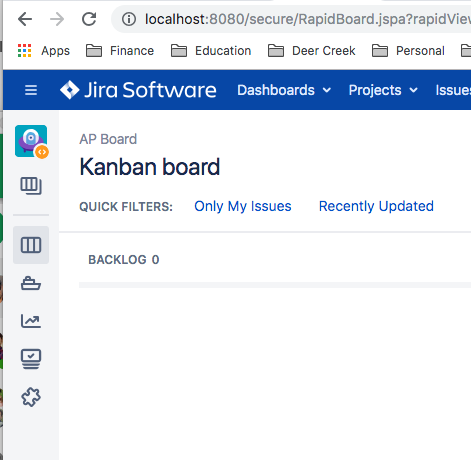Open the board switcher icon in sidebar
Image resolution: width=471 pixels, height=460 pixels.
(31, 186)
